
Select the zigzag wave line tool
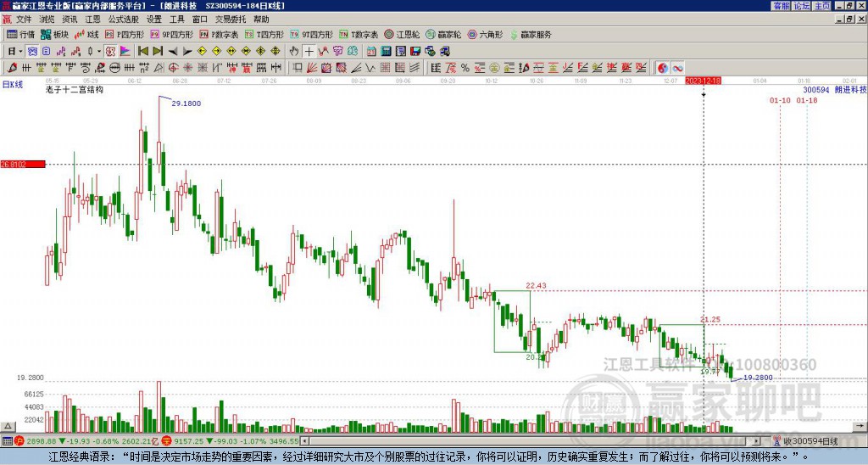tap(370, 68)
